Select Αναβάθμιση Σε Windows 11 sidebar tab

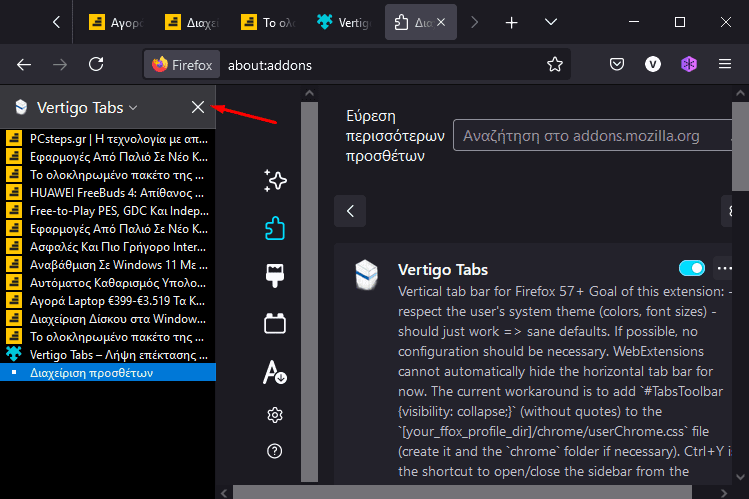point(108,265)
